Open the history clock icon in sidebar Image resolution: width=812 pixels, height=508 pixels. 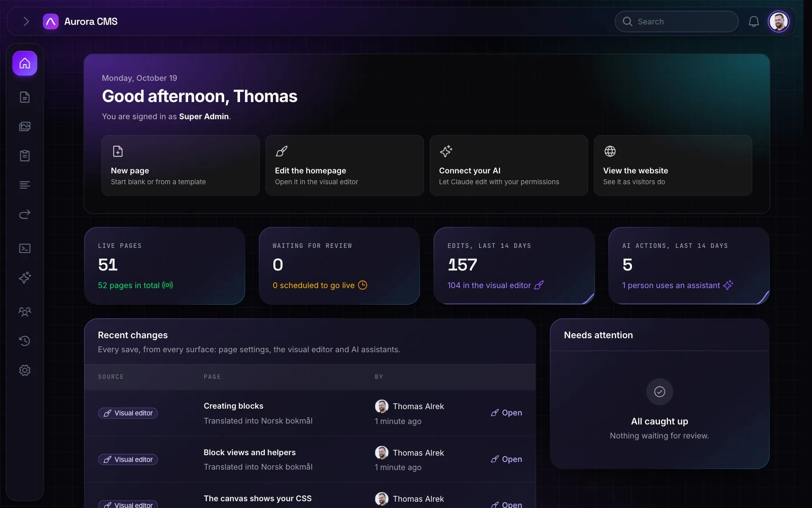(25, 341)
